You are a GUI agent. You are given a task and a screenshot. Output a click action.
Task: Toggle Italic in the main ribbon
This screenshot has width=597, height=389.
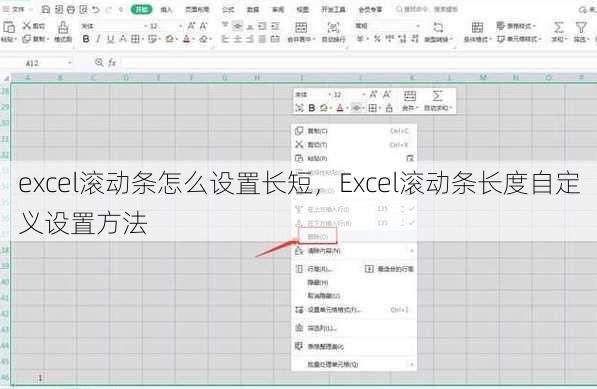coord(98,39)
